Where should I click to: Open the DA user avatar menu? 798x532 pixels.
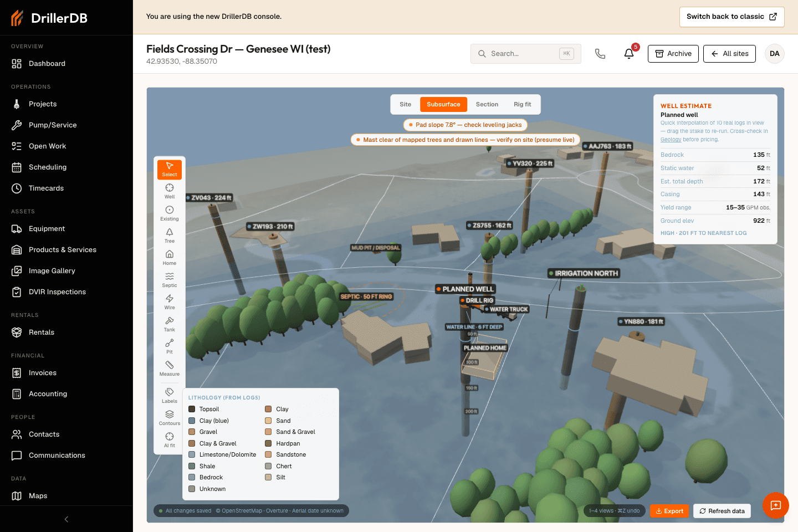click(x=775, y=54)
